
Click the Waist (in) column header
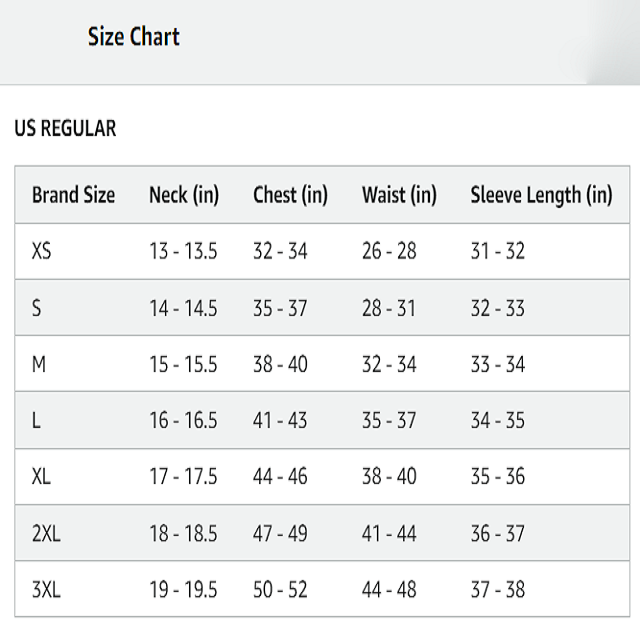[399, 195]
